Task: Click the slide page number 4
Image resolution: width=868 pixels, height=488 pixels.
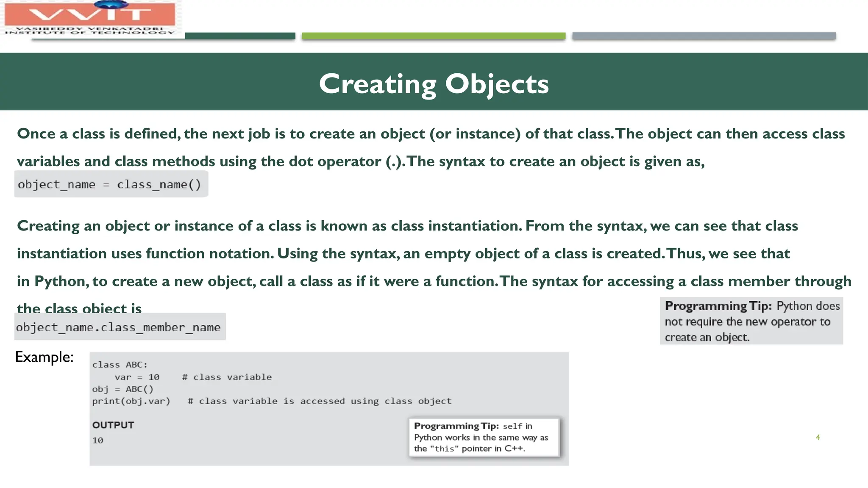Action: pos(818,437)
